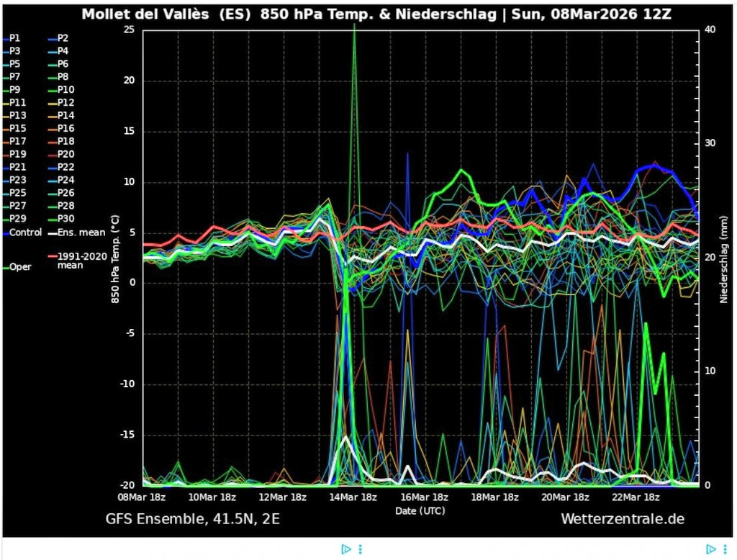Select the P28 legend entry
The image size is (737, 560).
pyautogui.click(x=61, y=205)
